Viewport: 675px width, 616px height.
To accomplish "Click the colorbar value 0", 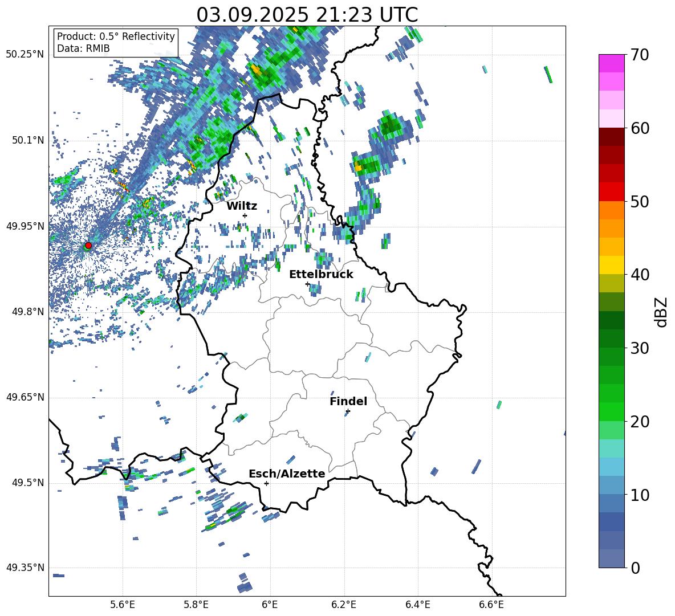I will click(635, 568).
